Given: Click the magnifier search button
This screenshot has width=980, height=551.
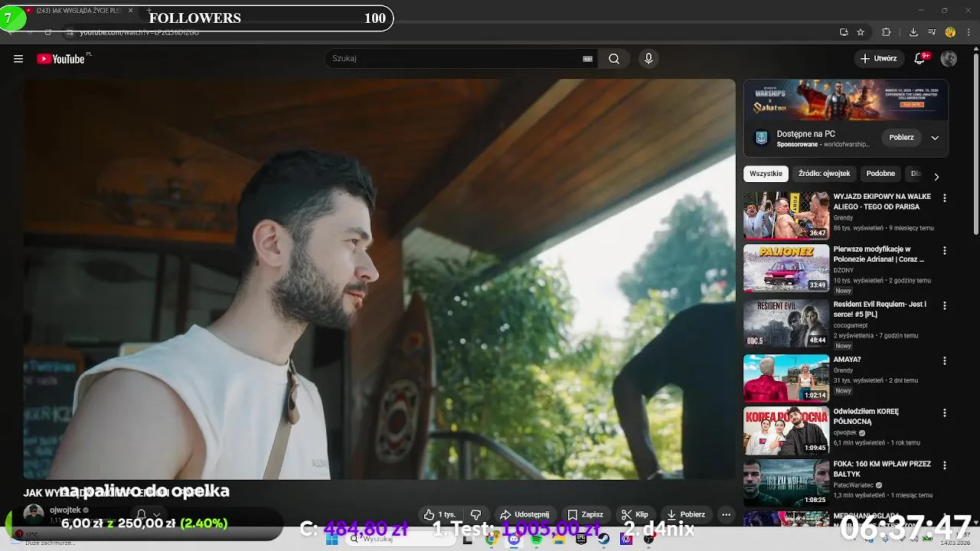Looking at the screenshot, I should point(614,59).
